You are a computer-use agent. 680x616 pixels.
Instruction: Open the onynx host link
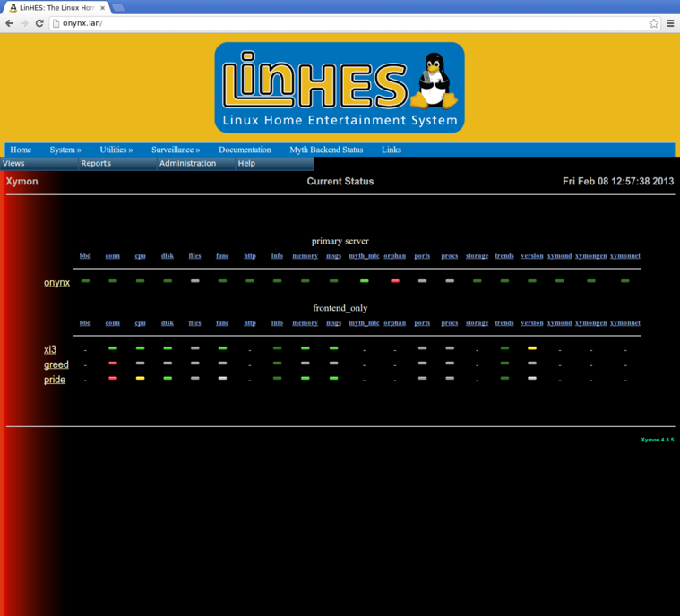(x=56, y=283)
